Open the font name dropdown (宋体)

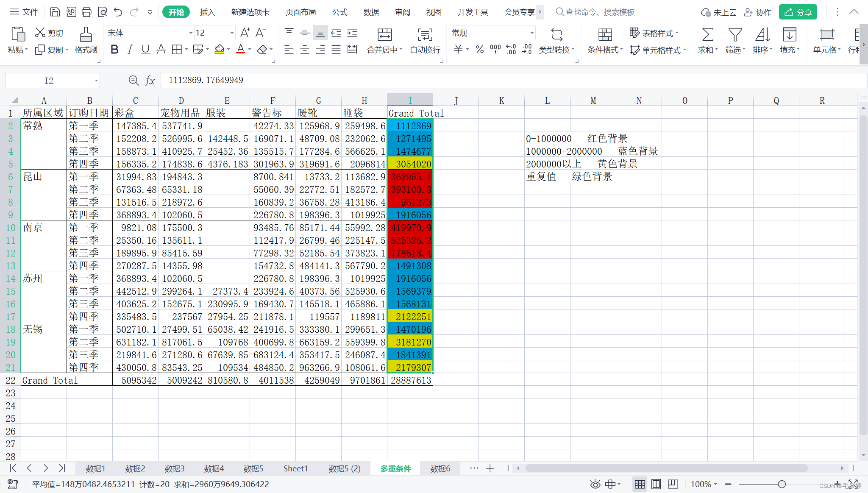[190, 33]
